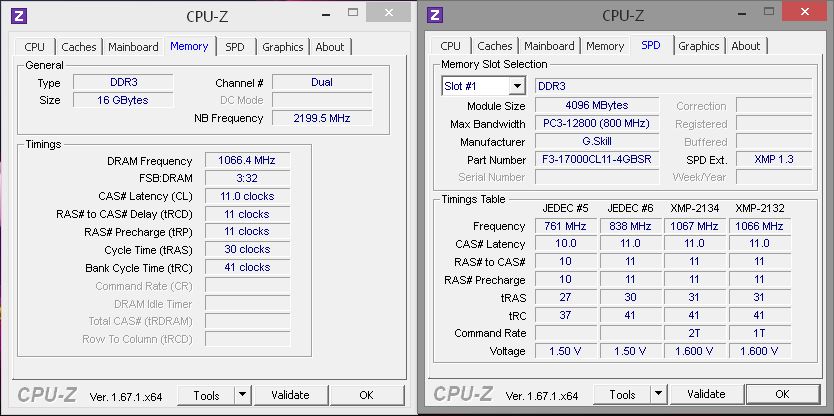The height and width of the screenshot is (416, 834).
Task: Maximize the right CPU-Z window
Action: point(770,11)
